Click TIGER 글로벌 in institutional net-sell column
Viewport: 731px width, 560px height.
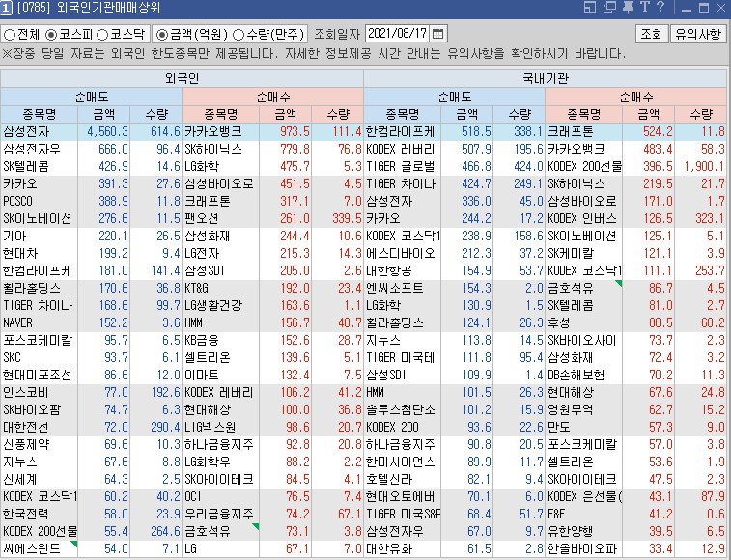pyautogui.click(x=401, y=166)
